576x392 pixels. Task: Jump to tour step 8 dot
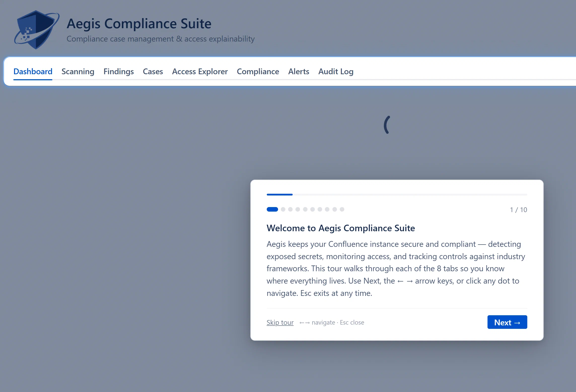(327, 209)
